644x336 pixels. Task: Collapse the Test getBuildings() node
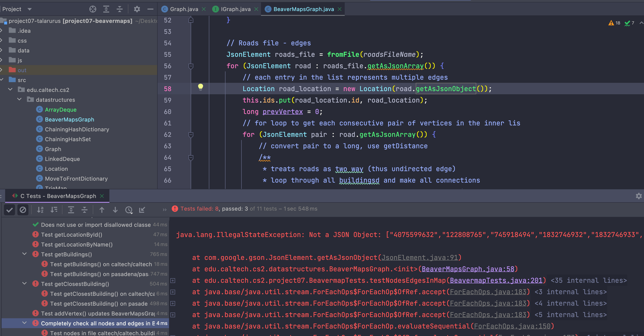coord(24,254)
